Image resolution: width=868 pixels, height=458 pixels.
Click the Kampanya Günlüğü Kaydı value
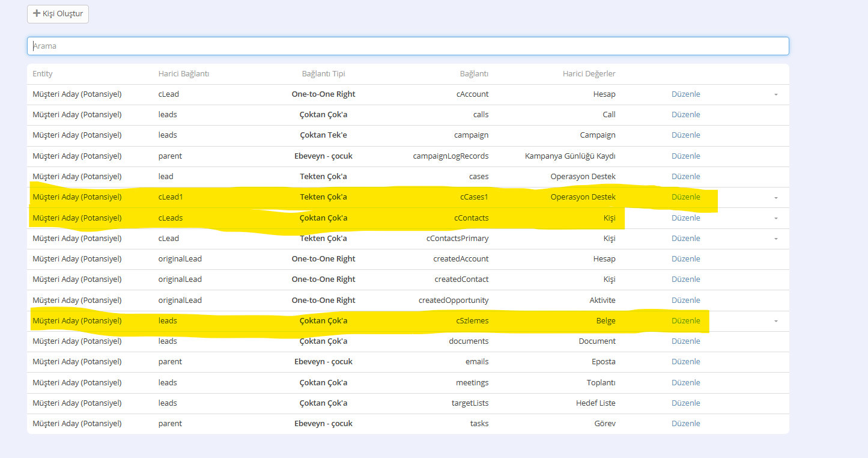click(x=570, y=156)
